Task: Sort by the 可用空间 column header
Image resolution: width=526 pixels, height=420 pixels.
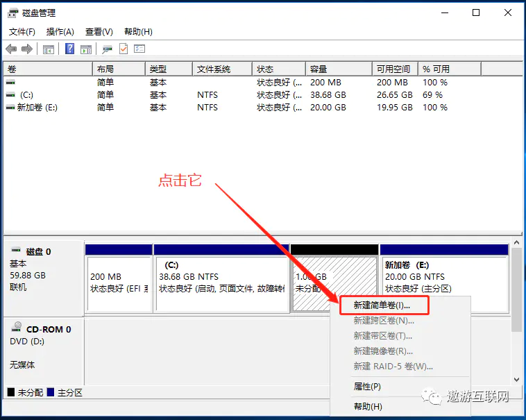Action: [x=395, y=69]
